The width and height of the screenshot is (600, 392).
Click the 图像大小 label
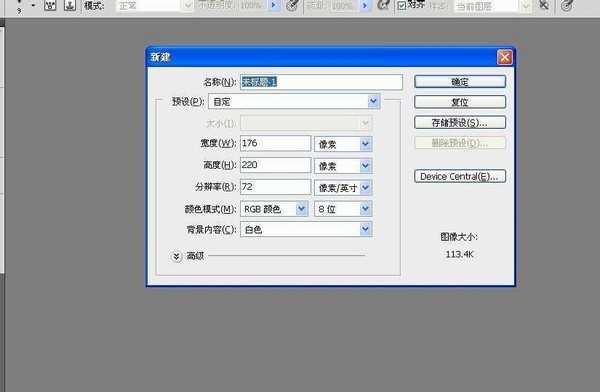458,237
